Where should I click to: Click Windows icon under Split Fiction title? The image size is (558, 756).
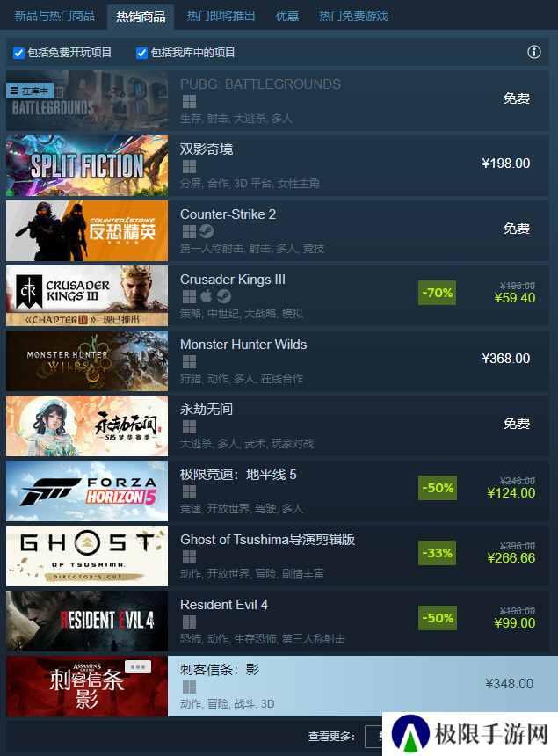[x=190, y=167]
